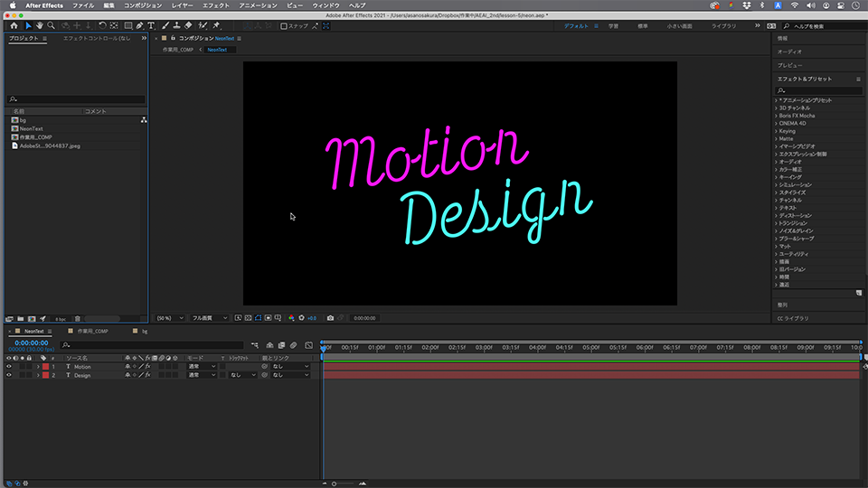Toggle lock for the Motion layer
This screenshot has width=868, height=488.
click(29, 366)
